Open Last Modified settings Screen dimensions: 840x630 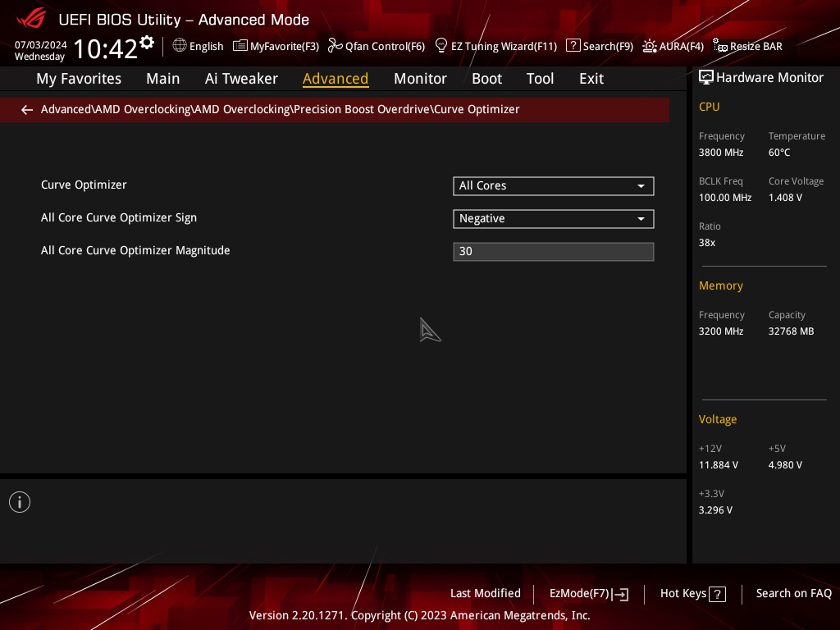[x=486, y=594]
